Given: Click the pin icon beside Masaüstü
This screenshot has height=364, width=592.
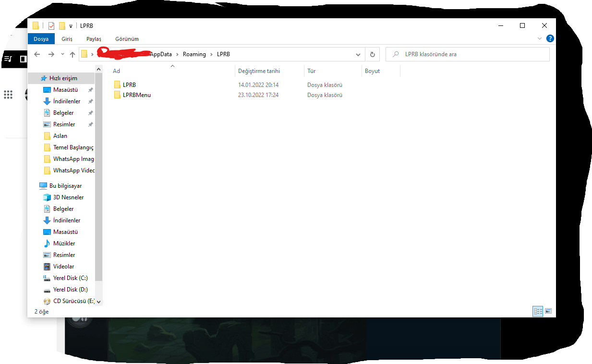Looking at the screenshot, I should tap(90, 90).
